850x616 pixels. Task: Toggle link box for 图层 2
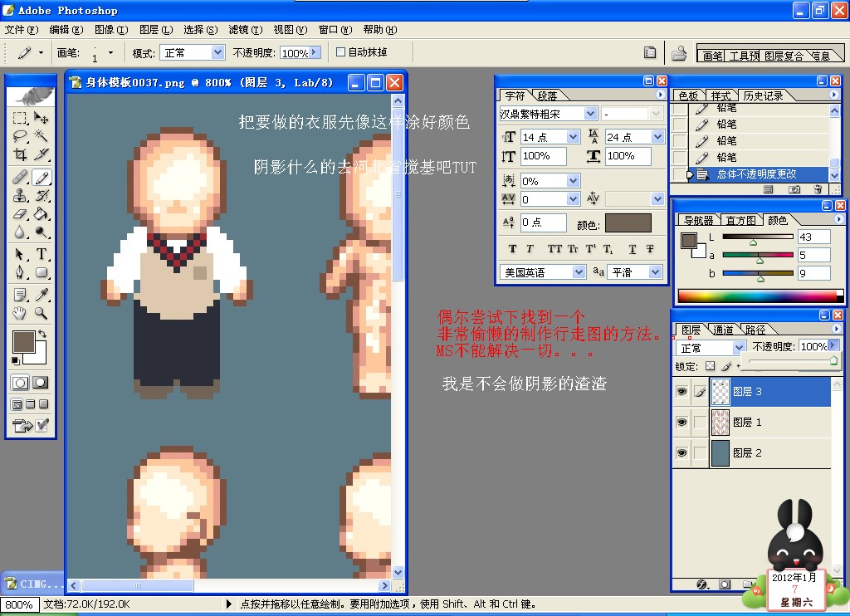(701, 452)
